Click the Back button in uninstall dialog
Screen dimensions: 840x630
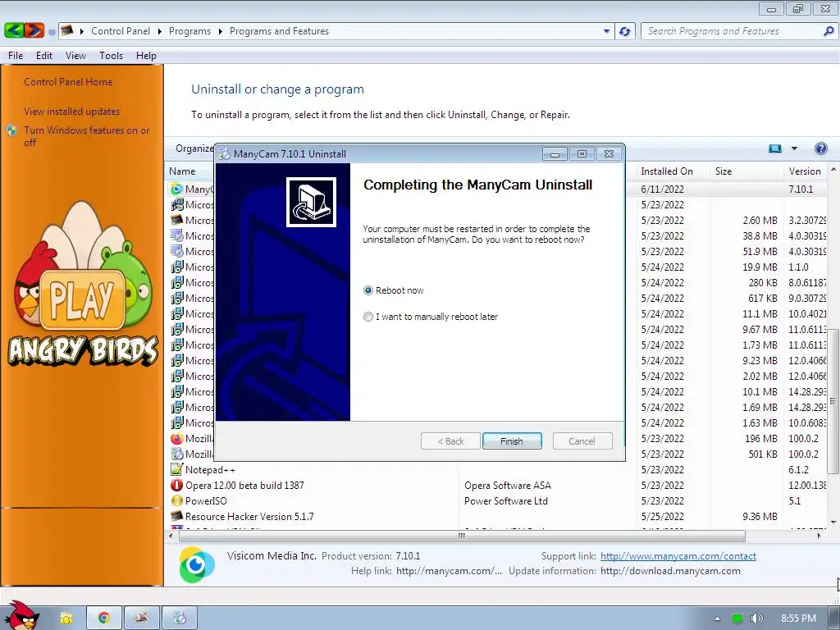click(x=450, y=441)
